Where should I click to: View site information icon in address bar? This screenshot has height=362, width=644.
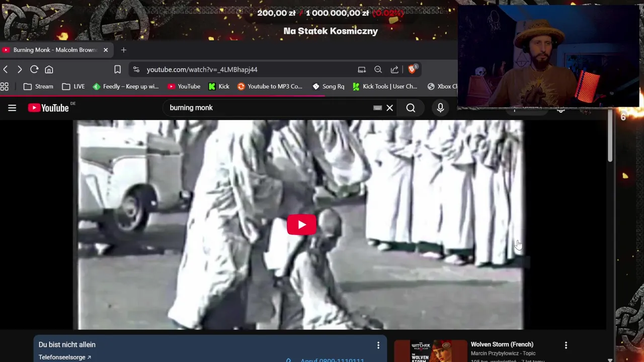(136, 69)
